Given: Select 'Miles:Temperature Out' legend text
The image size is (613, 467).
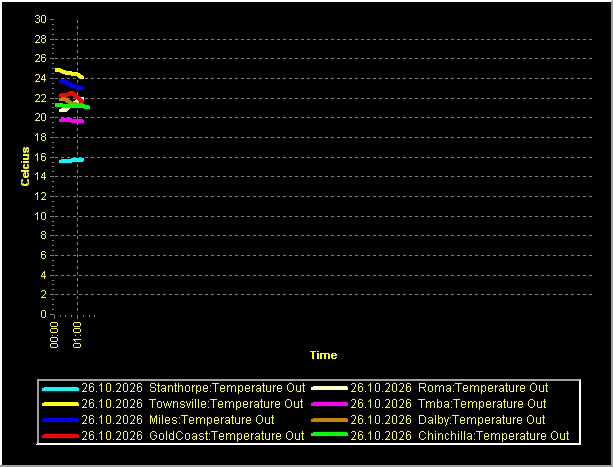Looking at the screenshot, I should tap(212, 420).
